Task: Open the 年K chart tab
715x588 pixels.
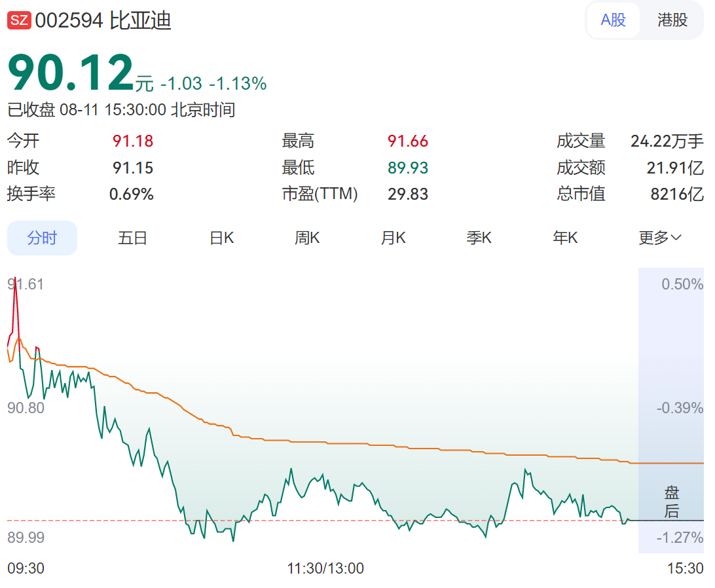Action: click(565, 238)
